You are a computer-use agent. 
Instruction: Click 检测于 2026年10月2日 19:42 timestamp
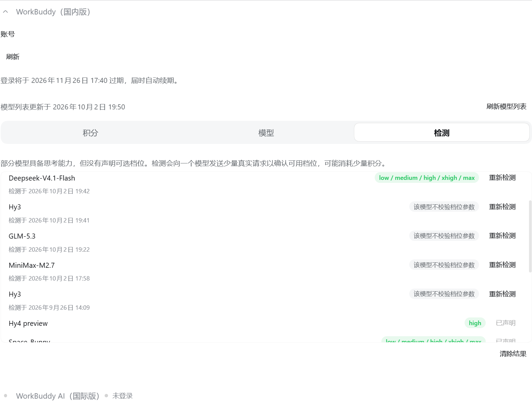(x=49, y=191)
